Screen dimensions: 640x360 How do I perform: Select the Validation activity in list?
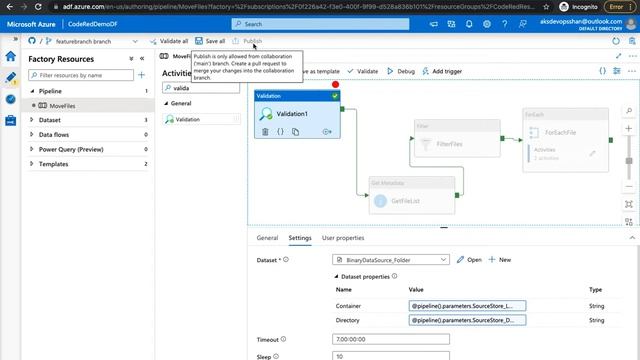202,119
